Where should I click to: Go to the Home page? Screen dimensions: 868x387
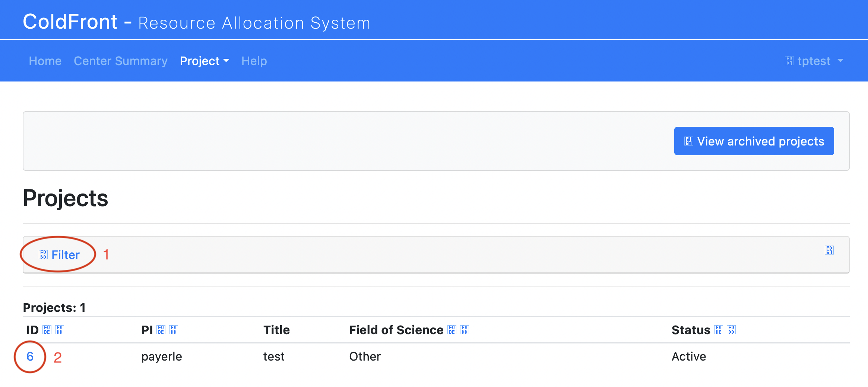(45, 61)
